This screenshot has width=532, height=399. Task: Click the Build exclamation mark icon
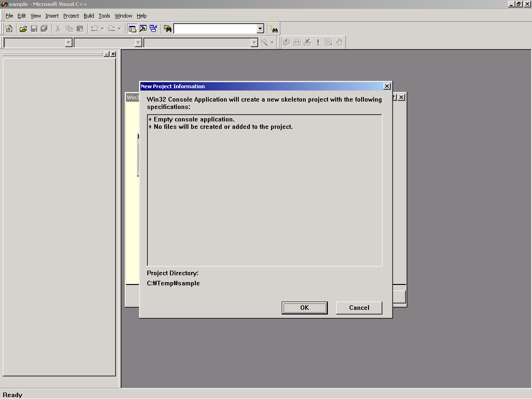pyautogui.click(x=318, y=42)
